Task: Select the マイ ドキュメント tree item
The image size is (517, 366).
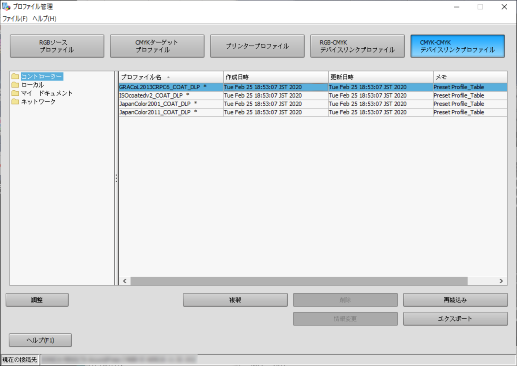Action: (x=47, y=93)
